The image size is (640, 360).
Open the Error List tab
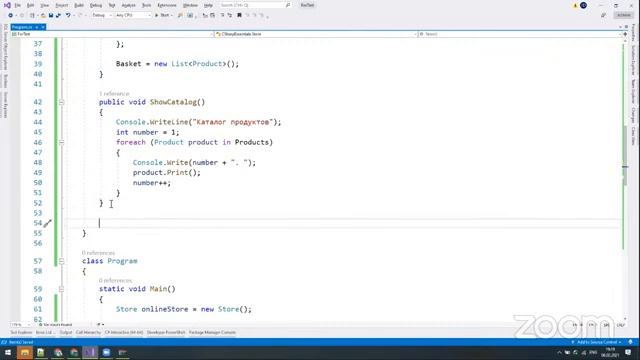point(44,333)
